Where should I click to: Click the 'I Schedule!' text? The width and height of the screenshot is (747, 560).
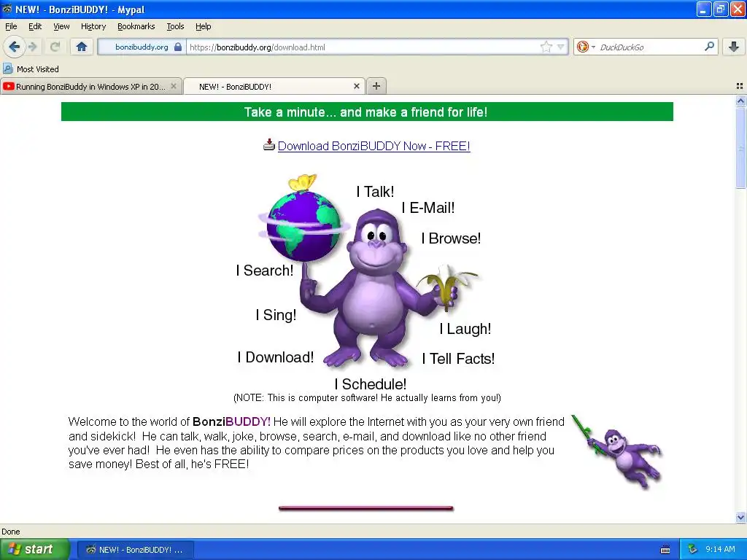[370, 384]
